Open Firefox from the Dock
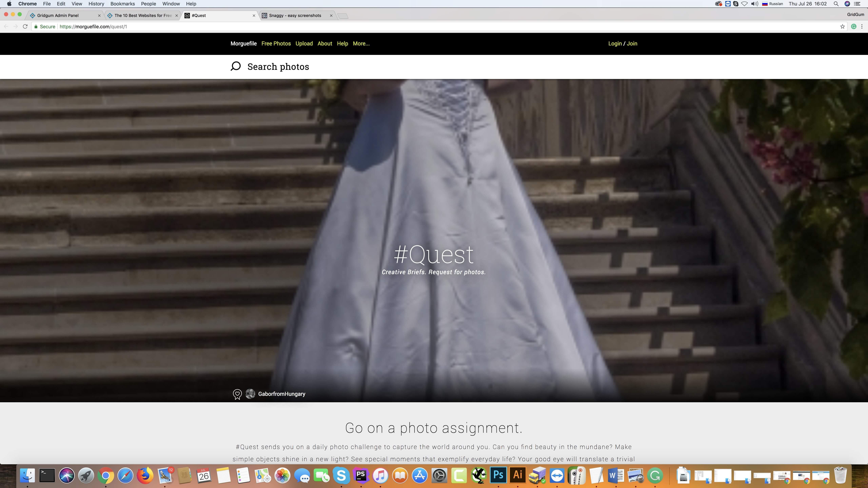Image resolution: width=868 pixels, height=488 pixels. (x=145, y=475)
